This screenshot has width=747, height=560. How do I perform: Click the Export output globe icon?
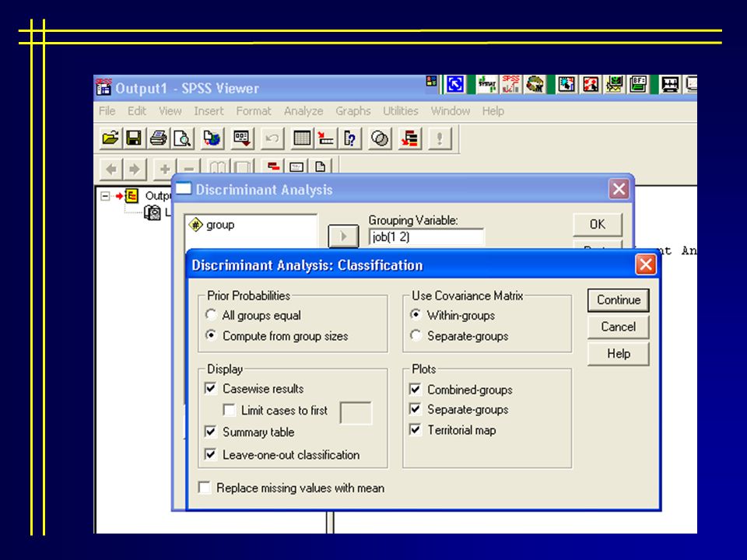click(x=212, y=138)
